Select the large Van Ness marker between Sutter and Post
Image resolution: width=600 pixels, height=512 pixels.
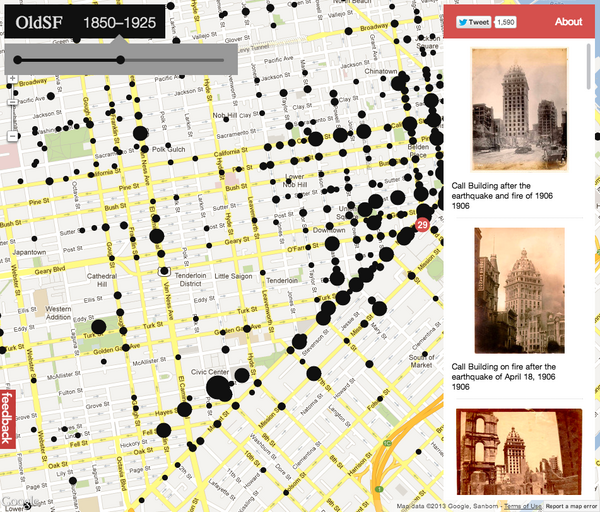[x=157, y=236]
